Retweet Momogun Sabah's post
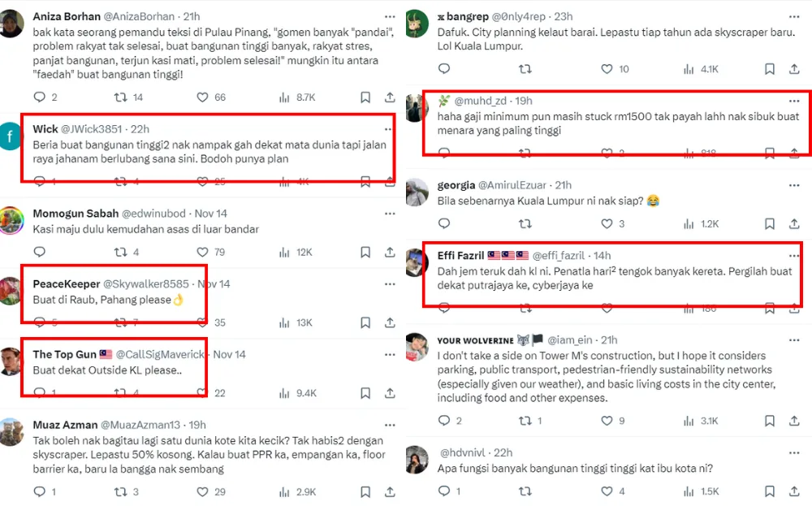 click(120, 253)
